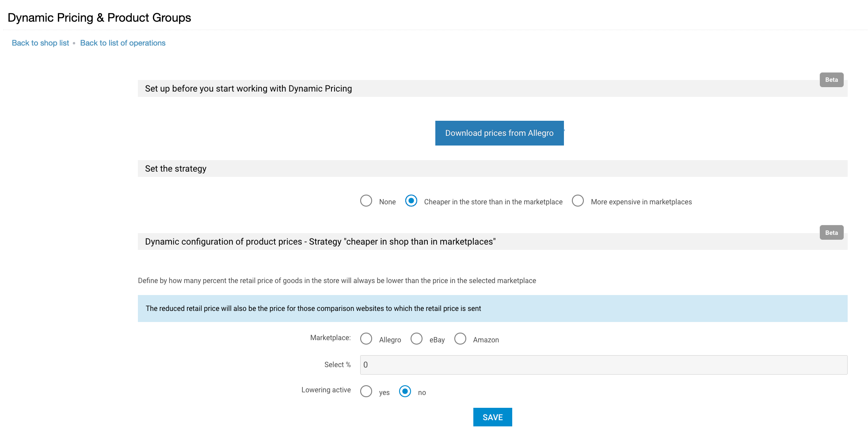Click the 'Dynamic Pricing & Product Groups' title

(99, 18)
